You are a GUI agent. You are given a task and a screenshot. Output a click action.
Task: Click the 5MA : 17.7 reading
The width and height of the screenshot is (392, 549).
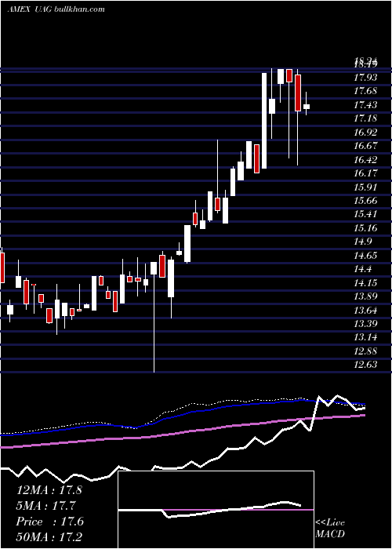pos(46,506)
